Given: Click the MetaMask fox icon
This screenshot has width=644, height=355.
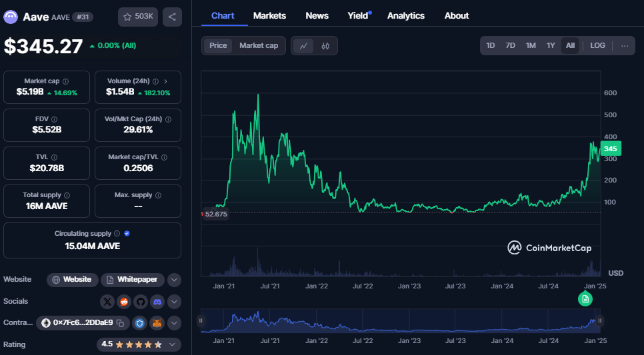Looking at the screenshot, I should pyautogui.click(x=157, y=324).
